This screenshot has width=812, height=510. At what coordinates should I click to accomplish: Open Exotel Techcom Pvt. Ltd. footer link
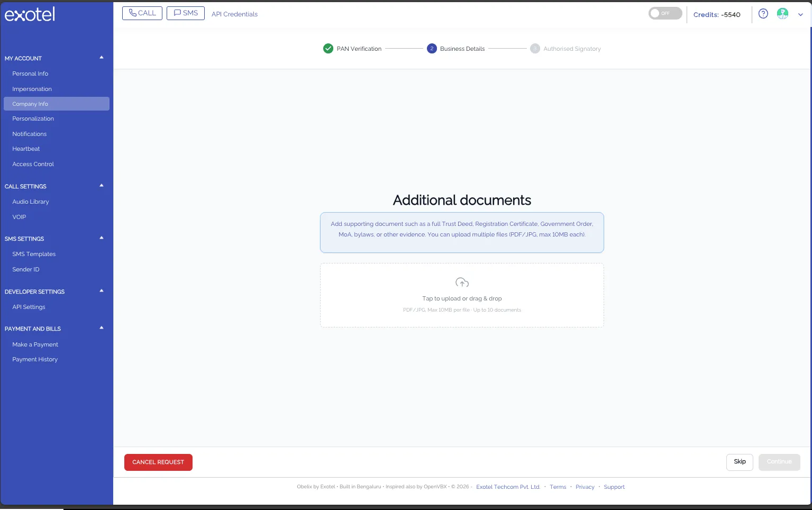click(x=508, y=487)
